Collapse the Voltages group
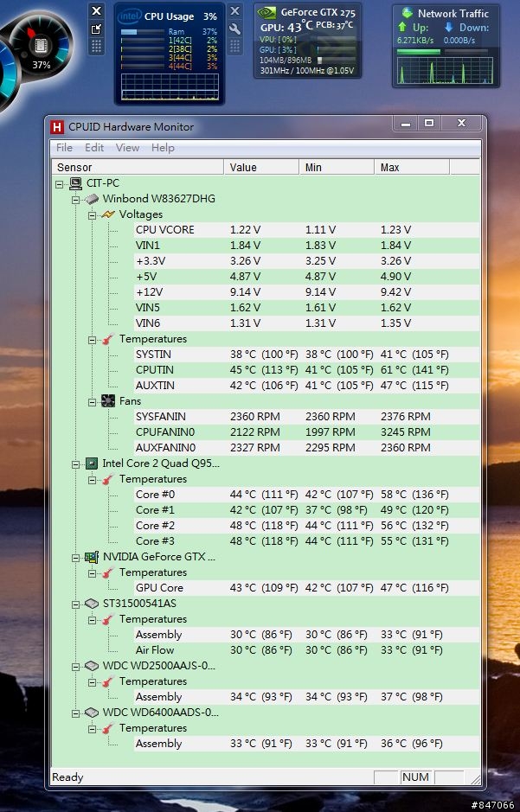 (x=93, y=215)
